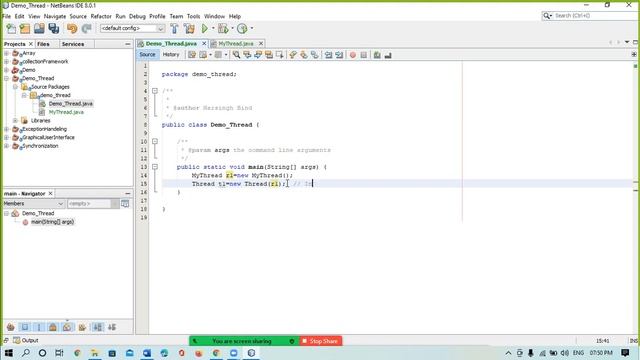
Task: Run the project with the green play icon
Action: click(205, 28)
